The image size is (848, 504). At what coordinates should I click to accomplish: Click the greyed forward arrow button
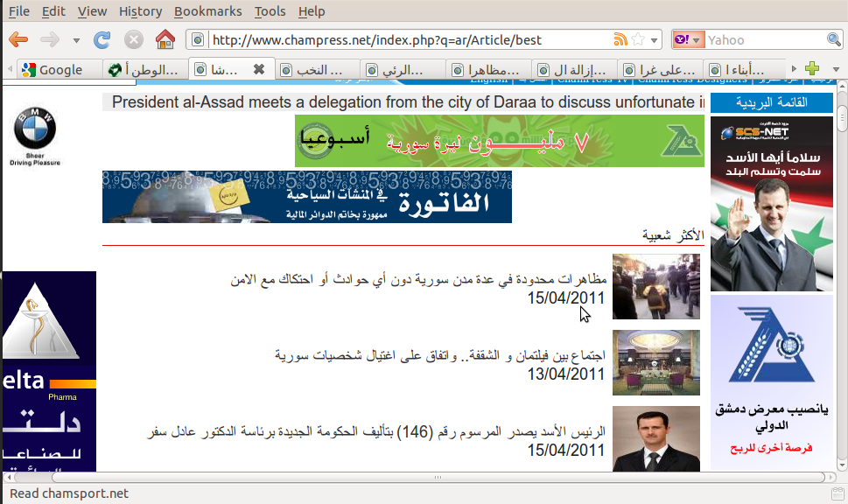point(50,39)
